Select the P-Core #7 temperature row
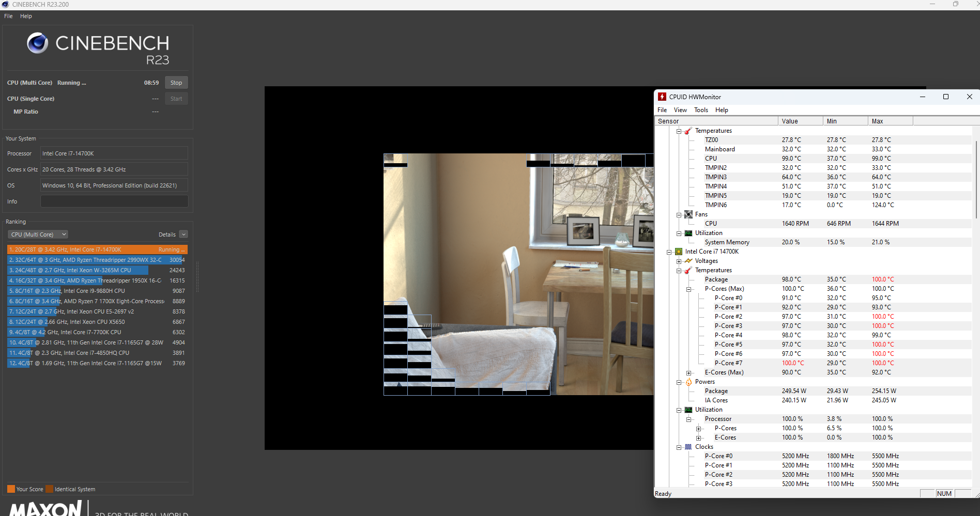 click(814, 363)
